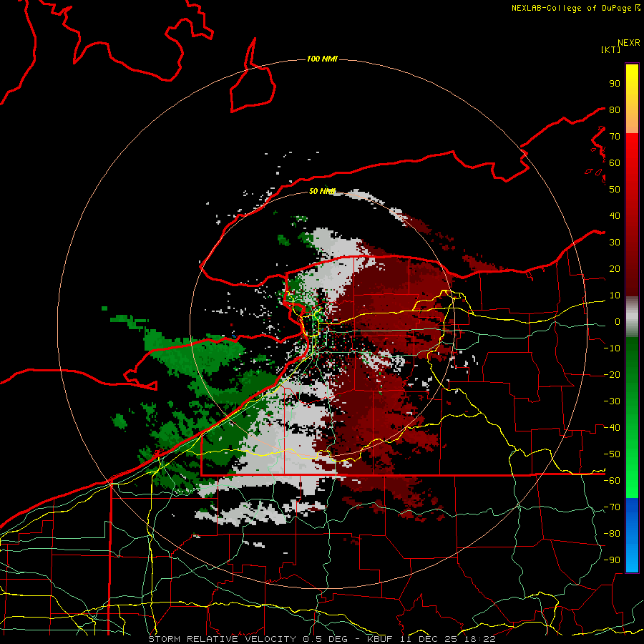Click the NEXR label above the color bar
Screen dimensions: 644x644
[x=629, y=43]
